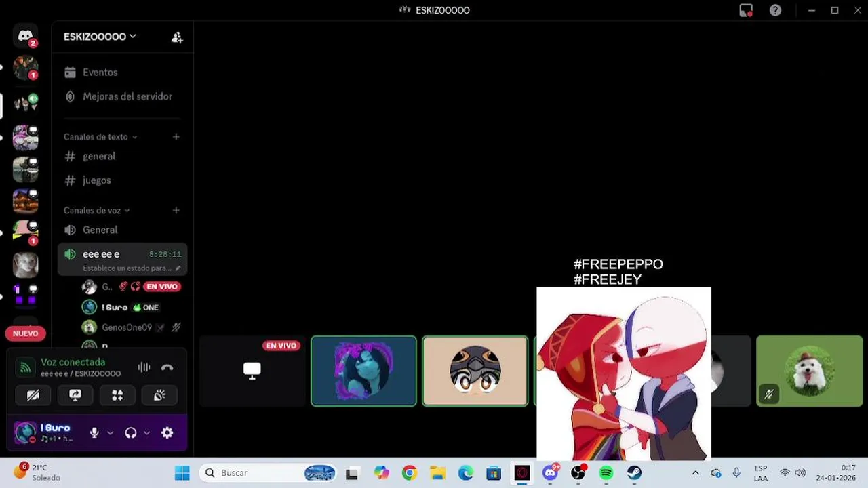Click the Voz conectada status text
The image size is (868, 488).
tap(73, 362)
